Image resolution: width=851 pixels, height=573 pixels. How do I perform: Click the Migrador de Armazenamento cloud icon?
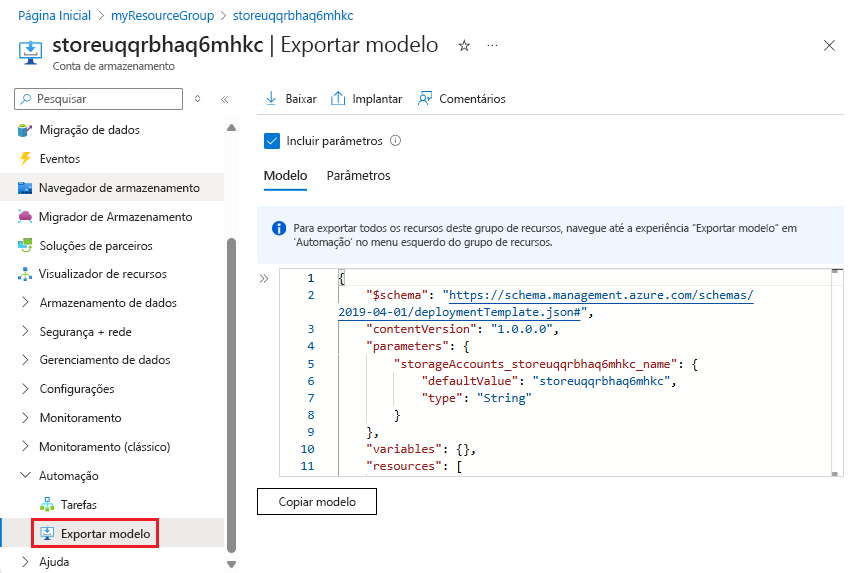click(25, 217)
